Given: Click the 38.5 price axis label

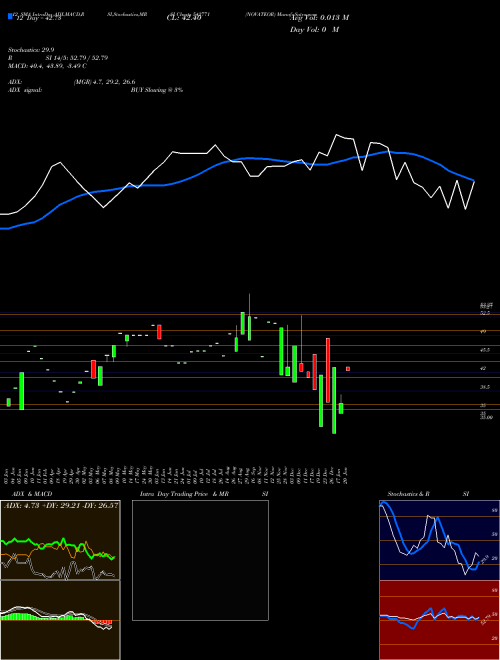Looking at the screenshot, I should pyautogui.click(x=485, y=386).
